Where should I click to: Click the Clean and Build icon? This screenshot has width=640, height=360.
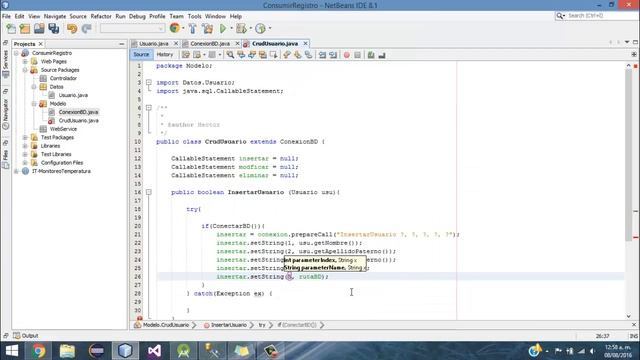click(207, 29)
